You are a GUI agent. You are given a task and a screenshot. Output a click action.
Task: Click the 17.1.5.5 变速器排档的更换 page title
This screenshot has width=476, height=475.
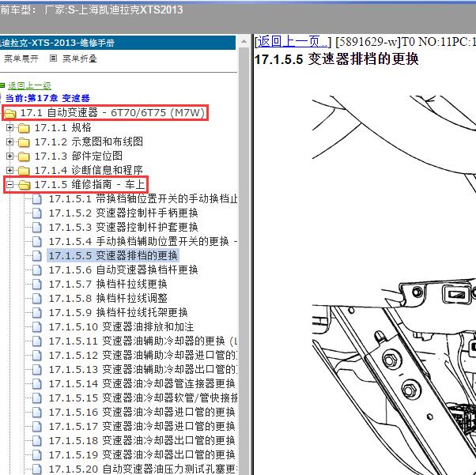pos(336,59)
